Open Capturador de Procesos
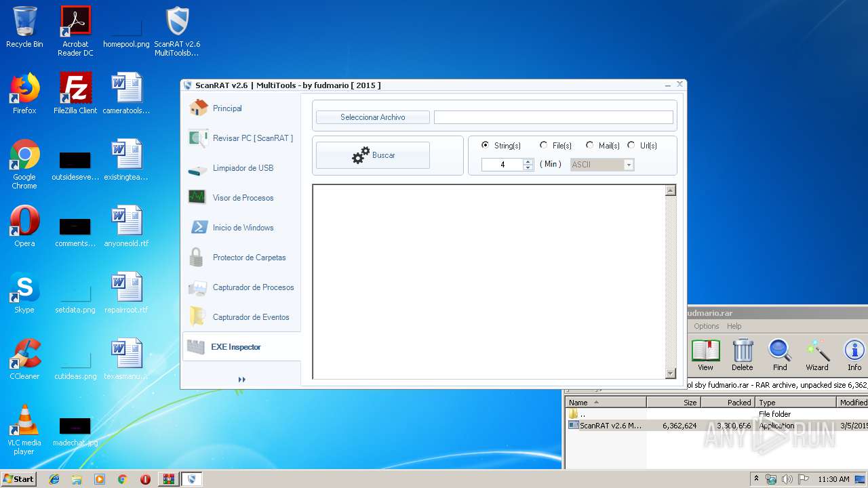 pyautogui.click(x=241, y=287)
